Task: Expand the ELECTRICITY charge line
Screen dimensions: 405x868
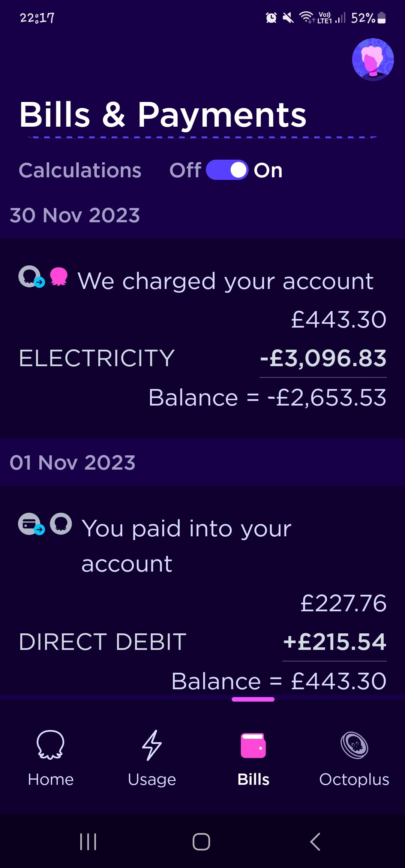Action: coord(97,358)
